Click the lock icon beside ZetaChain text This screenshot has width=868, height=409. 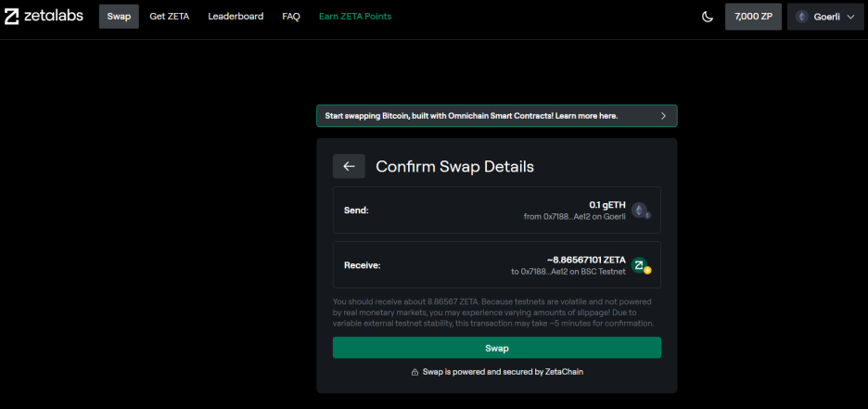tap(415, 373)
